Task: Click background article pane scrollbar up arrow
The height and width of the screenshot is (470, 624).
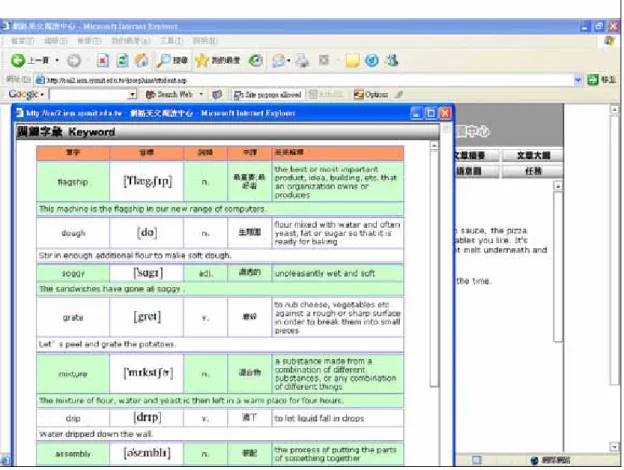Action: [x=558, y=186]
